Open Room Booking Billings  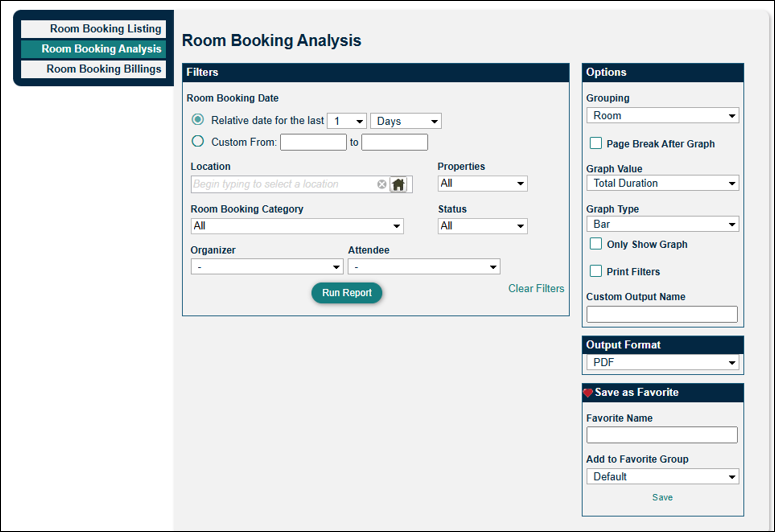93,69
